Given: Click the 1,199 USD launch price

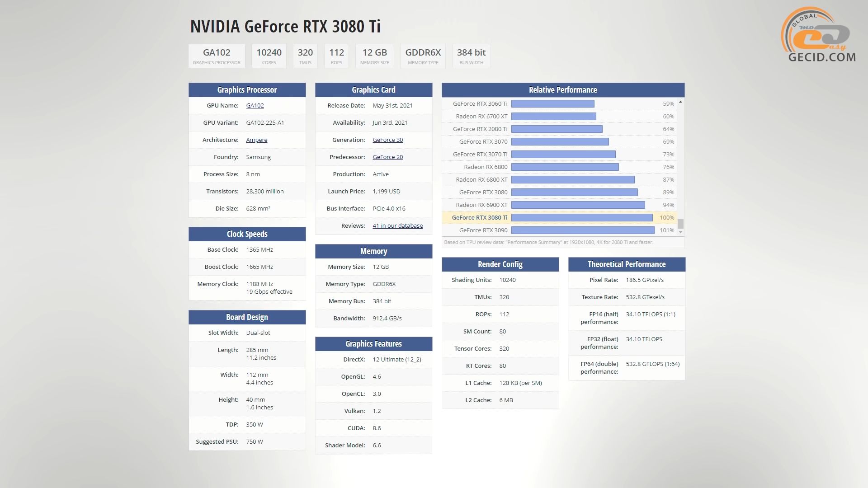Looking at the screenshot, I should click(387, 191).
